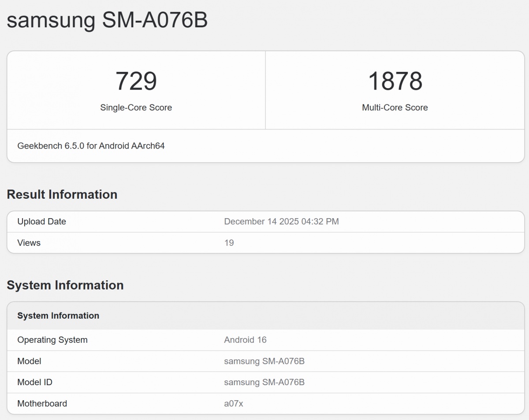Click the Operating System row label
529x420 pixels.
point(52,340)
